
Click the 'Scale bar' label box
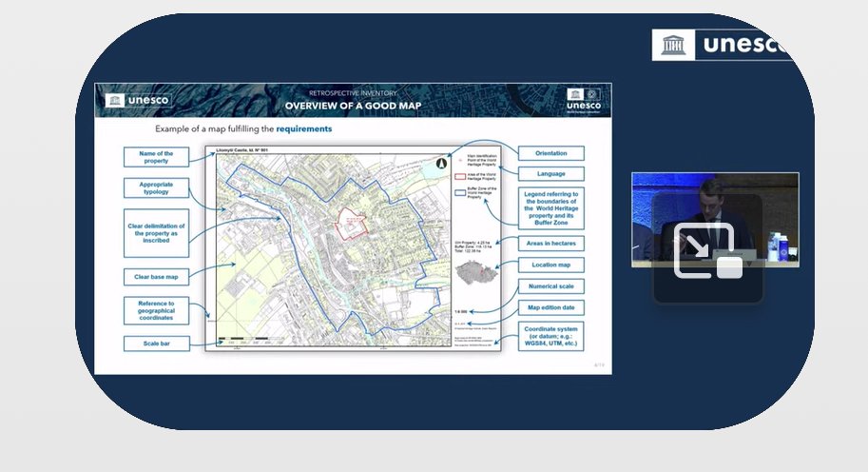point(156,343)
